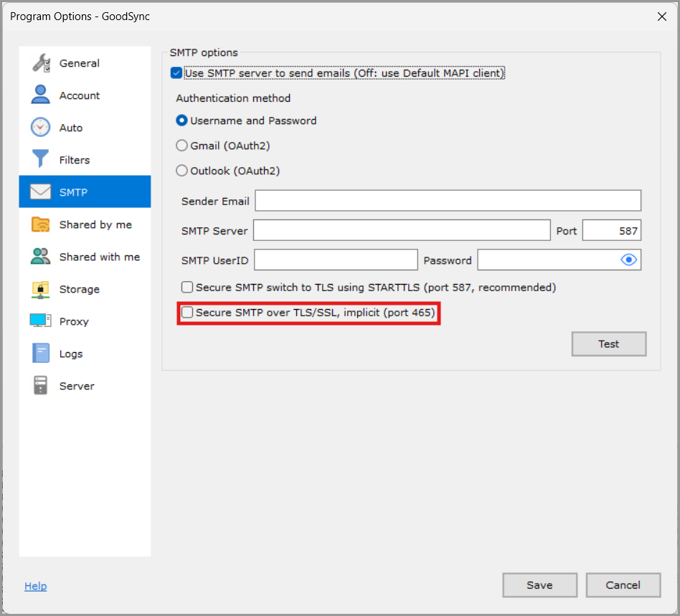
Task: Click the Test button
Action: click(609, 343)
